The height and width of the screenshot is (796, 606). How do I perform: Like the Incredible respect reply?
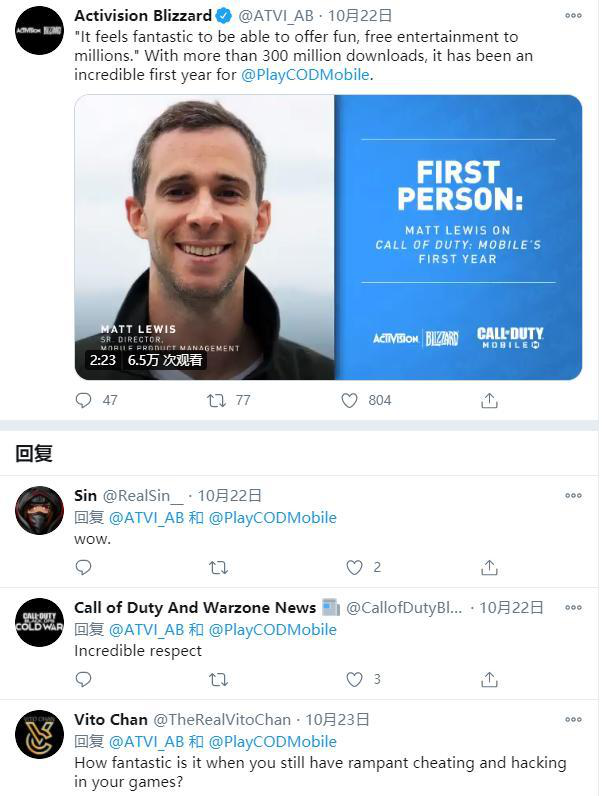coord(354,679)
